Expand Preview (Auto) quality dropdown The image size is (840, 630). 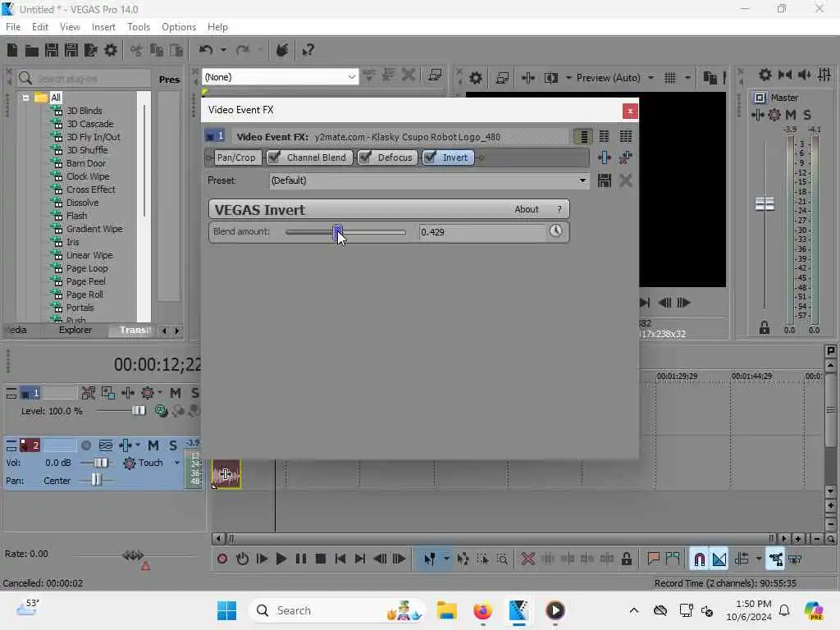coord(651,78)
